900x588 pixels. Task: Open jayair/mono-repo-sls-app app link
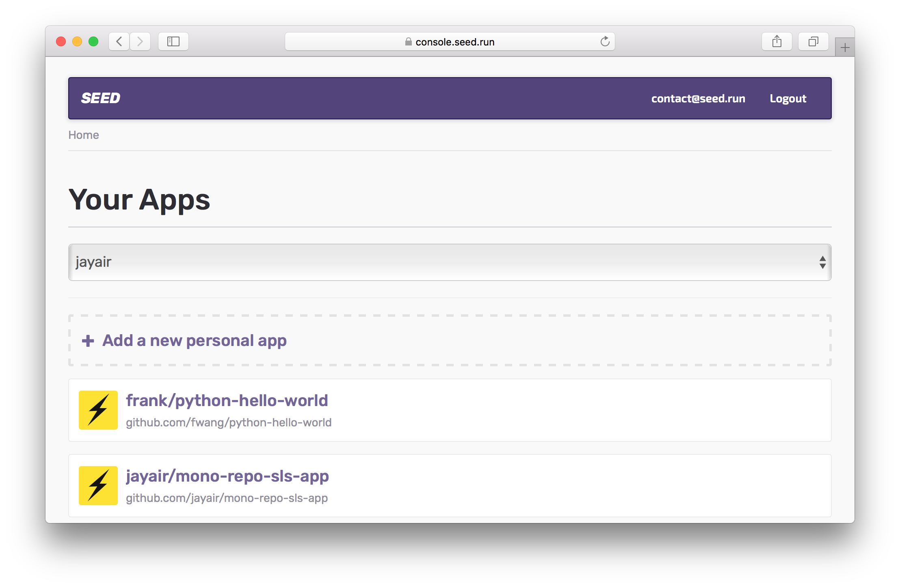227,476
